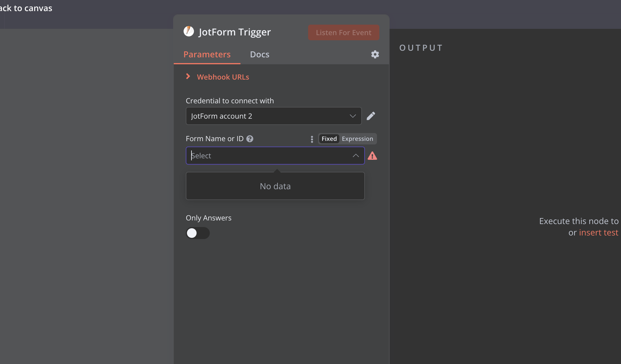The height and width of the screenshot is (364, 621).
Task: Go back to canvas link
Action: click(x=26, y=8)
